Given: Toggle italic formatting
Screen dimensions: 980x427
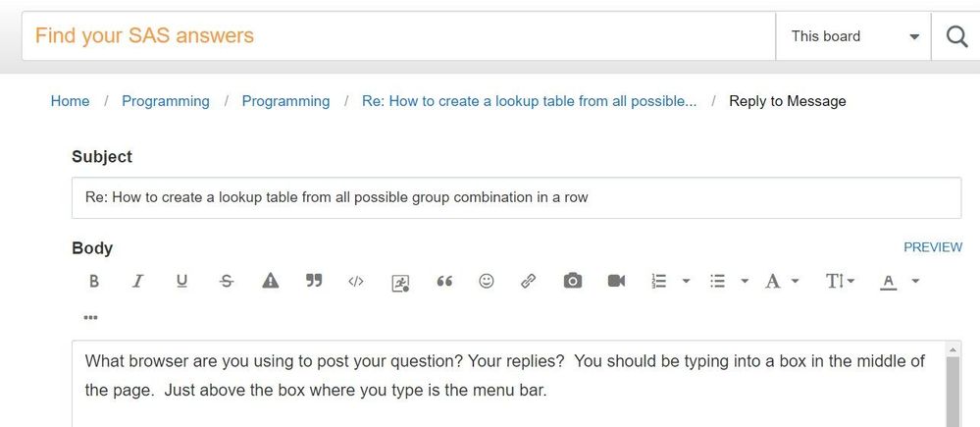Looking at the screenshot, I should click(x=137, y=282).
